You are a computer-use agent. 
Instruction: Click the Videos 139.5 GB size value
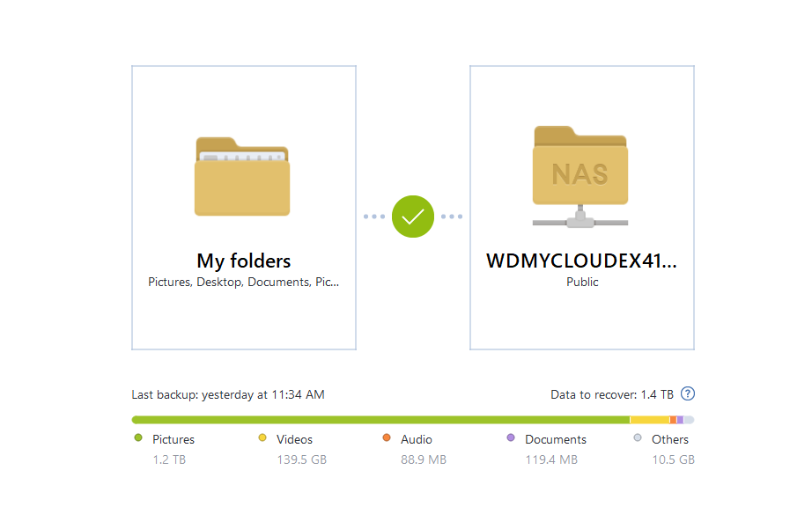coord(301,459)
